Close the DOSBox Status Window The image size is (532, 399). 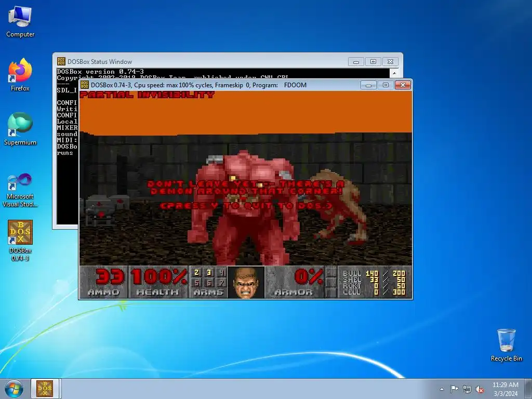pos(390,62)
